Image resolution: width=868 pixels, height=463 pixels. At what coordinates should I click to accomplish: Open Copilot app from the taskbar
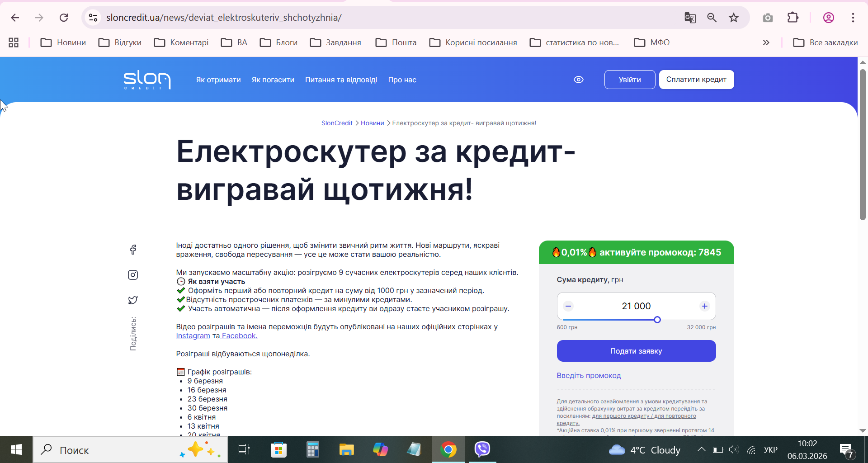click(x=380, y=449)
